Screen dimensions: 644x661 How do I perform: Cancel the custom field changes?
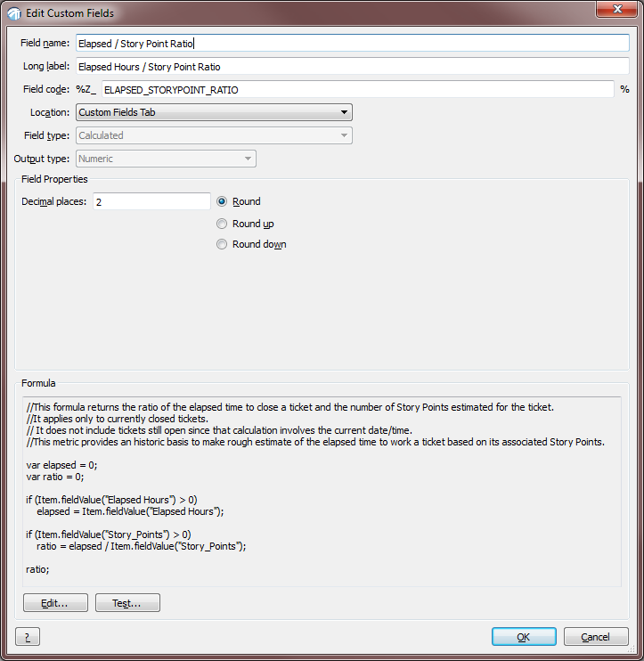point(595,637)
